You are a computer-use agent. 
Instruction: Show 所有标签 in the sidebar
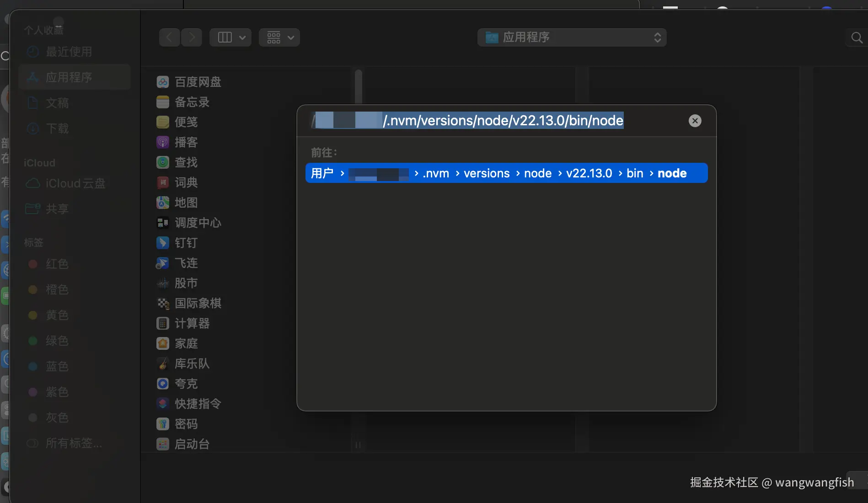tap(74, 443)
